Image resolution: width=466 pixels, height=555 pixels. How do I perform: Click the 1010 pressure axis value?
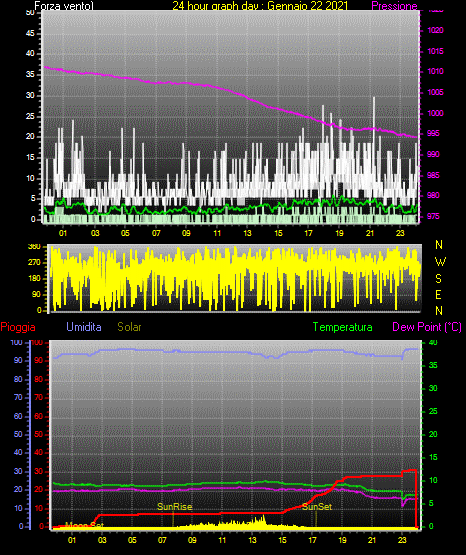[435, 71]
